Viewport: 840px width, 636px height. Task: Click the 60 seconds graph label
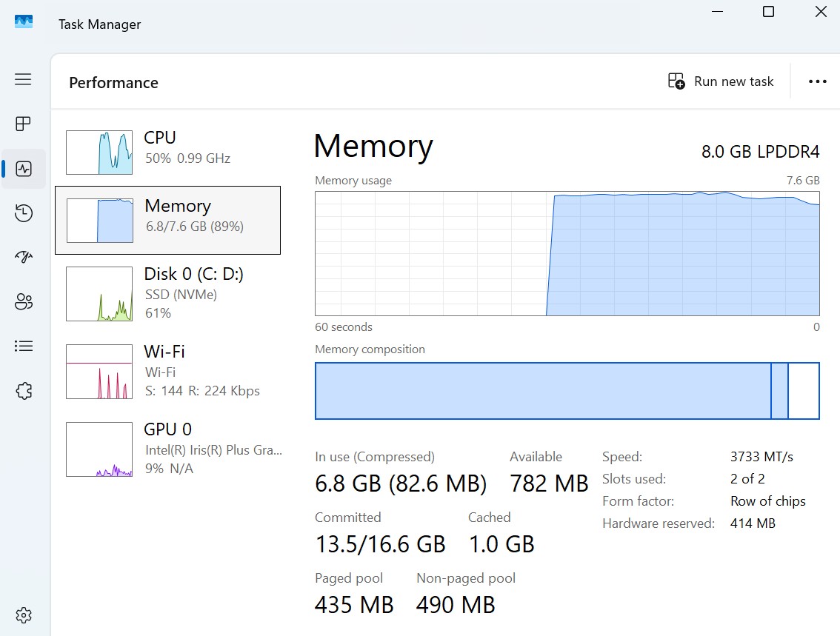[344, 327]
